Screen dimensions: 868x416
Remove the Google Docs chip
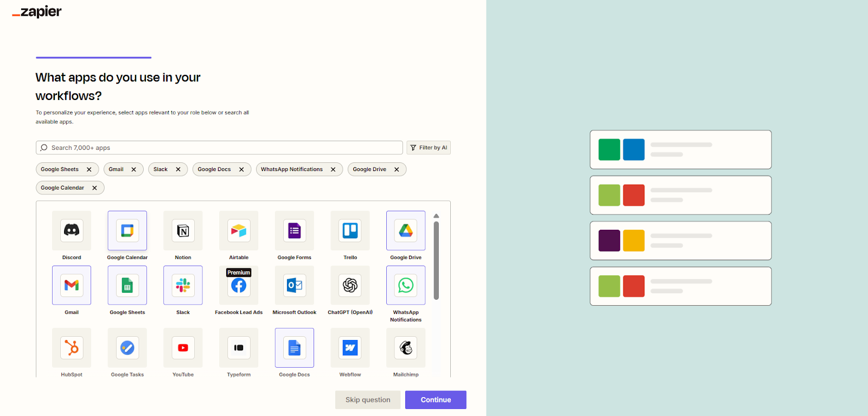pyautogui.click(x=241, y=169)
